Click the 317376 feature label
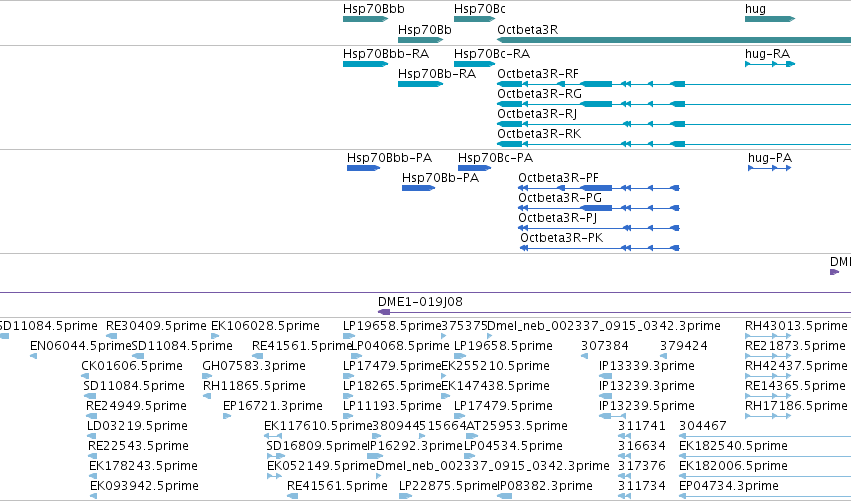 [x=642, y=466]
